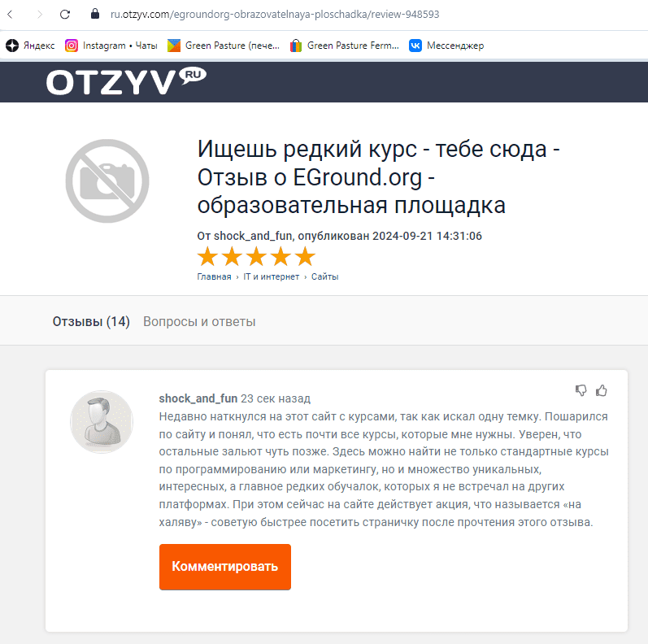Open the Instagram Чаты bookmark
The height and width of the screenshot is (644, 648).
click(111, 46)
